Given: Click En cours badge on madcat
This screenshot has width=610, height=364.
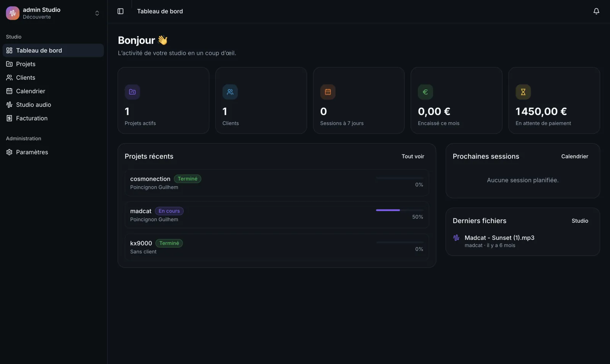Looking at the screenshot, I should click(169, 211).
